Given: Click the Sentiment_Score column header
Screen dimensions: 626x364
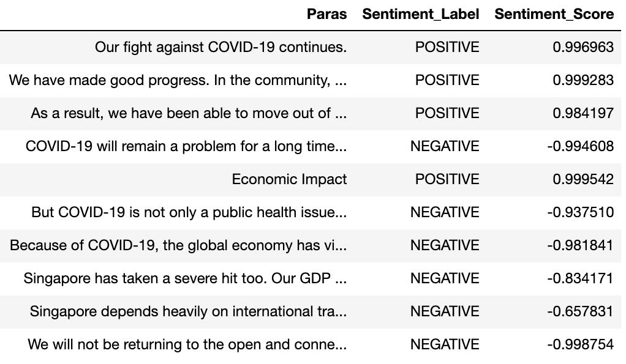Looking at the screenshot, I should 554,14.
